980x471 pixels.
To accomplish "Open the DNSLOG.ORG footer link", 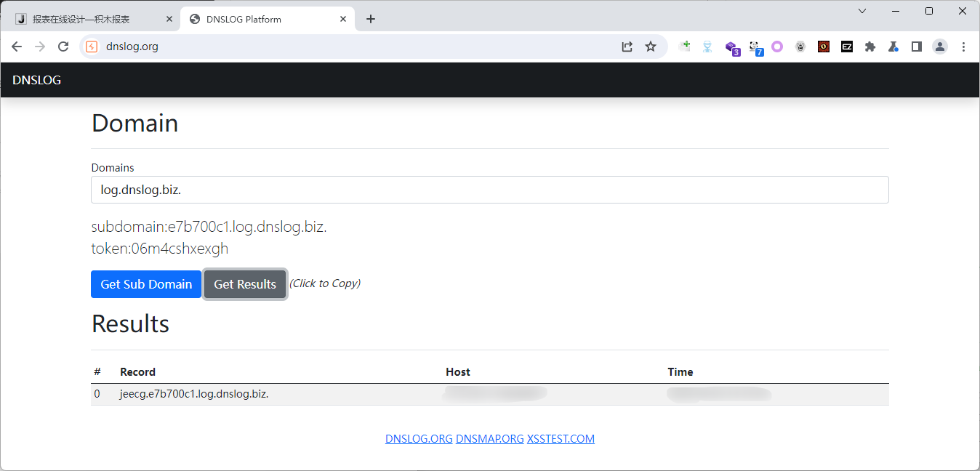I will (419, 439).
